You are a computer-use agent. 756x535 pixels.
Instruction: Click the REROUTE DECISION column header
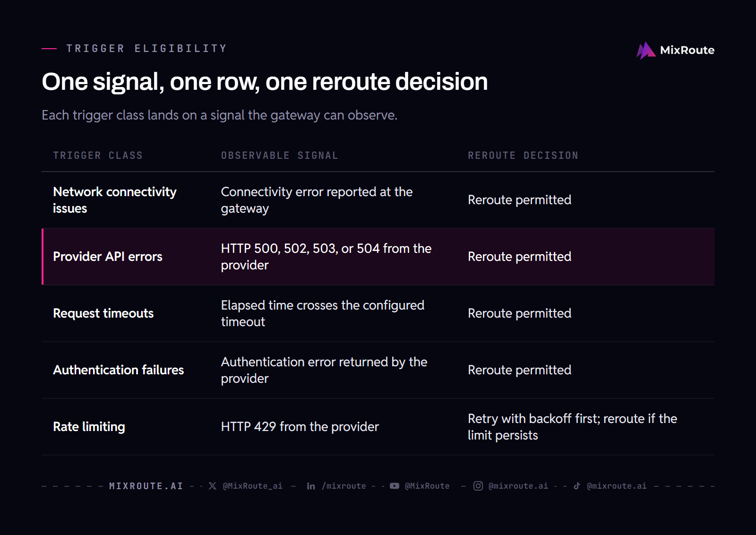point(523,155)
